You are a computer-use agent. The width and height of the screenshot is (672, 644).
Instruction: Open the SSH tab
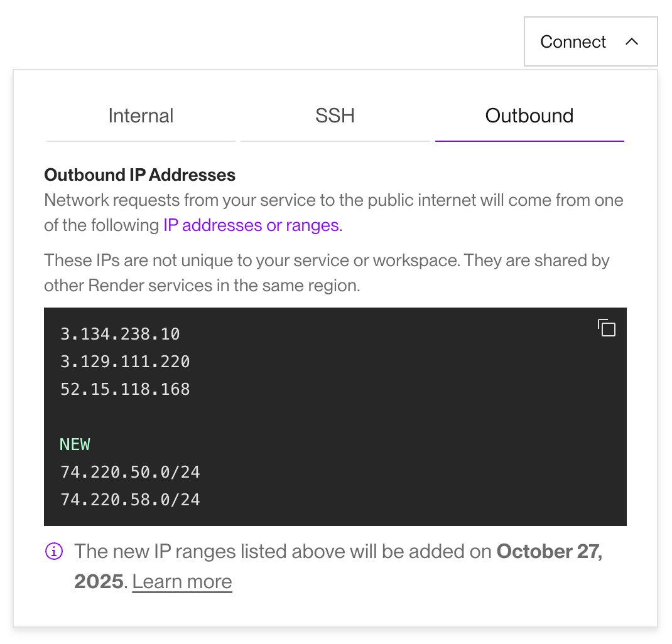(x=335, y=115)
